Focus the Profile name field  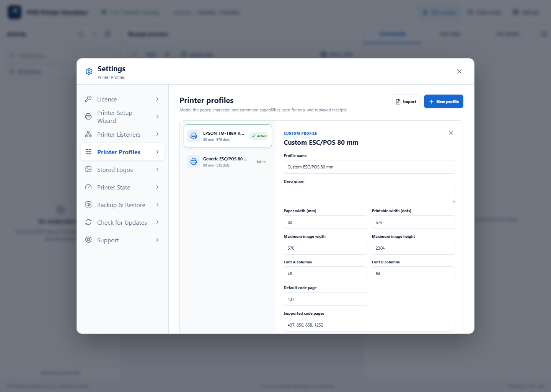369,167
